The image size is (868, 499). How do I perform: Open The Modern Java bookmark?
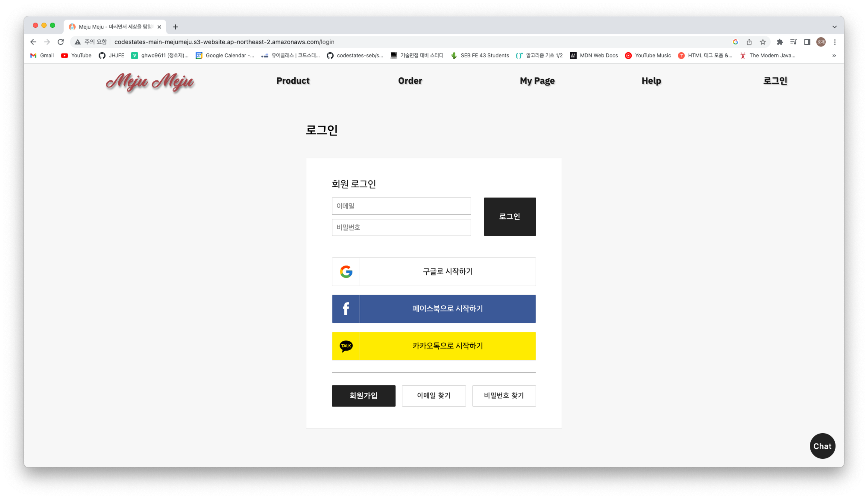click(767, 56)
